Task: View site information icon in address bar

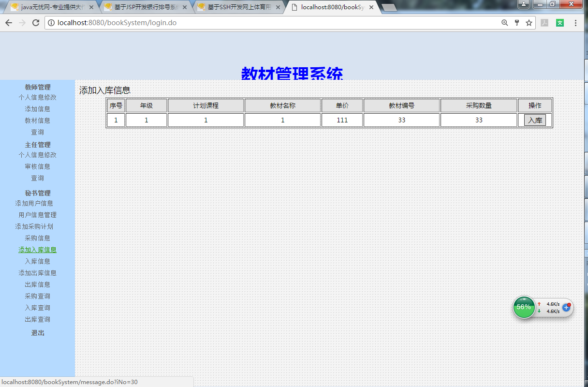Action: [x=51, y=23]
